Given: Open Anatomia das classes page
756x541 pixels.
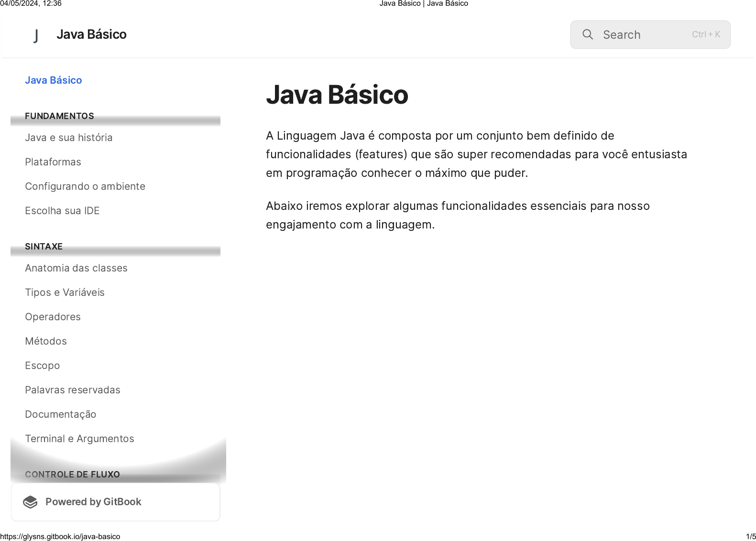Looking at the screenshot, I should (76, 268).
